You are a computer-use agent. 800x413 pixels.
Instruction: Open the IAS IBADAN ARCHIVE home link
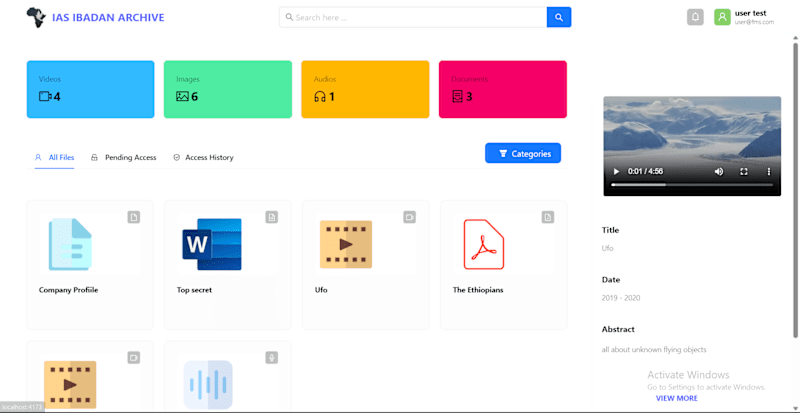click(108, 18)
